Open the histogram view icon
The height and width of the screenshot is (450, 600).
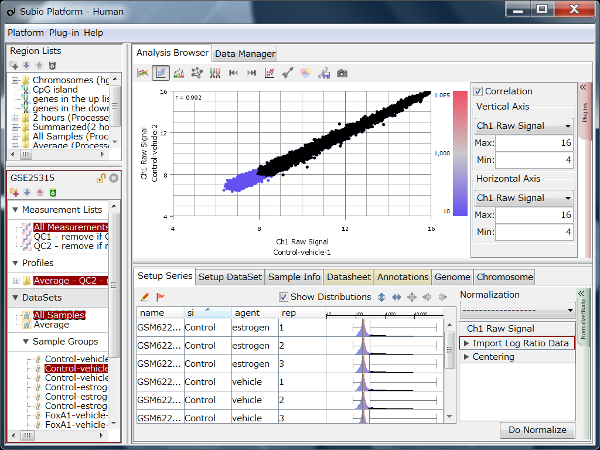179,73
